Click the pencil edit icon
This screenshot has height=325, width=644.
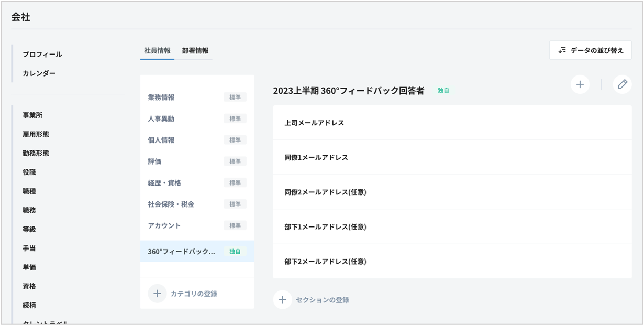click(x=622, y=84)
